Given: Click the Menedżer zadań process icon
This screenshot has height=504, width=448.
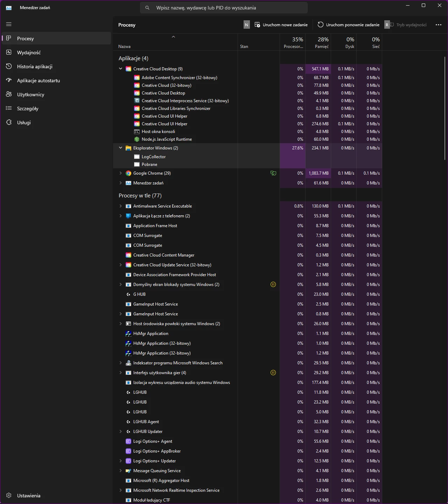Looking at the screenshot, I should (128, 183).
